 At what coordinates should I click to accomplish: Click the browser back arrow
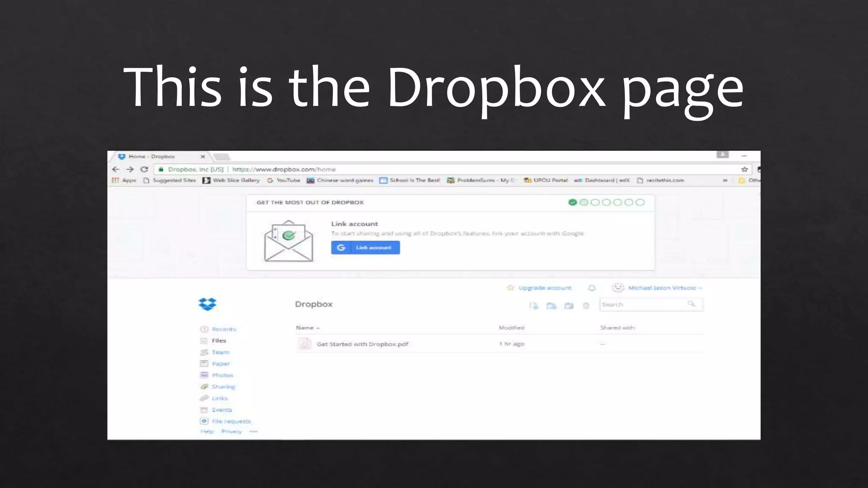[116, 169]
